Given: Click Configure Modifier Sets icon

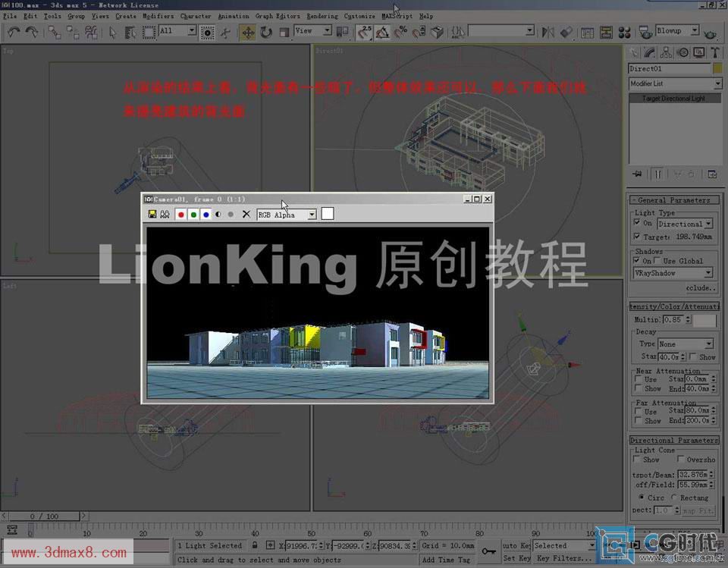Looking at the screenshot, I should pyautogui.click(x=712, y=174).
